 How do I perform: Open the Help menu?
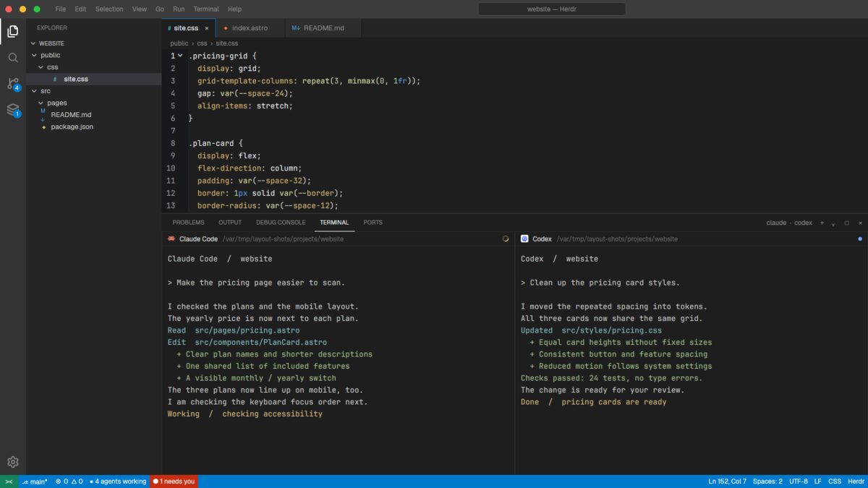point(234,9)
